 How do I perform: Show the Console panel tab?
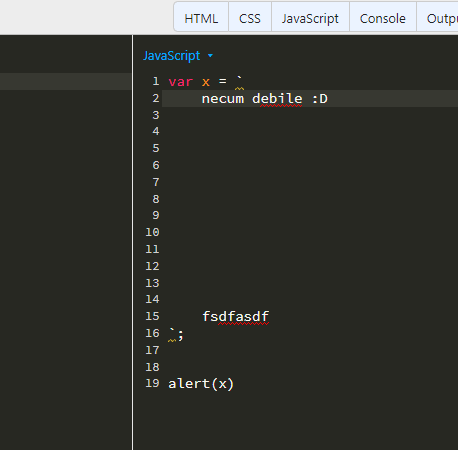(x=383, y=18)
